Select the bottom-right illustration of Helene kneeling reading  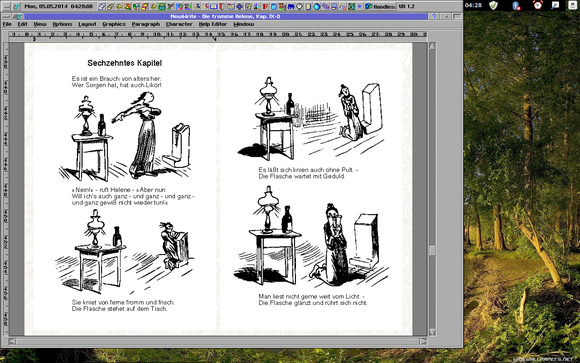[311, 236]
